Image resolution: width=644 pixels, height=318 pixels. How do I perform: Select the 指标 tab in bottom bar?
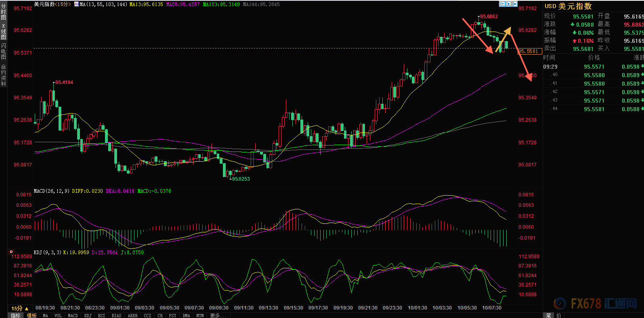pos(16,316)
